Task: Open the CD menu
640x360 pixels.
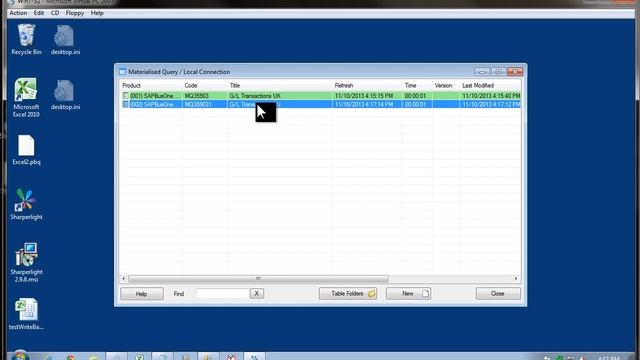Action: [55, 13]
